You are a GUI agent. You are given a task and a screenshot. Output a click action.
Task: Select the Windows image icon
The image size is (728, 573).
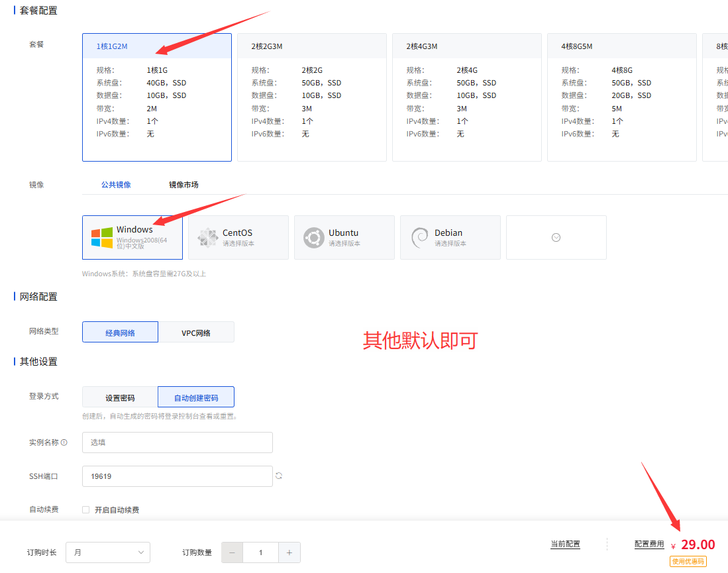click(x=102, y=238)
